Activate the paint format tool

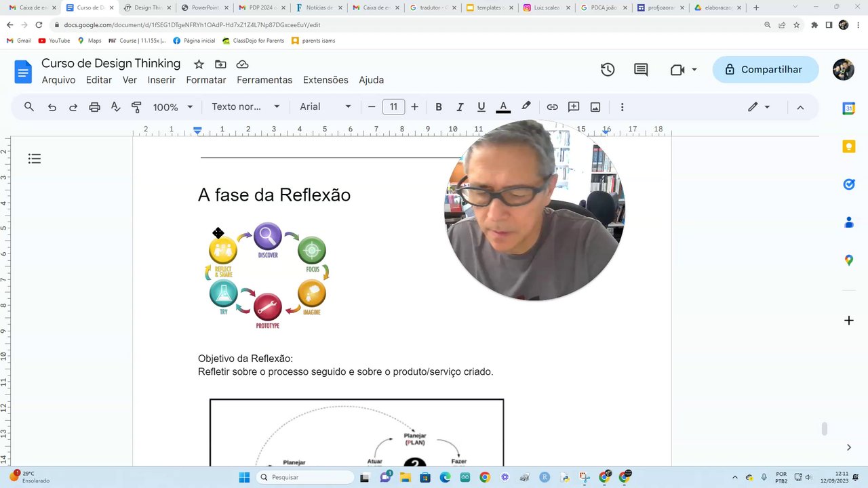(x=136, y=107)
